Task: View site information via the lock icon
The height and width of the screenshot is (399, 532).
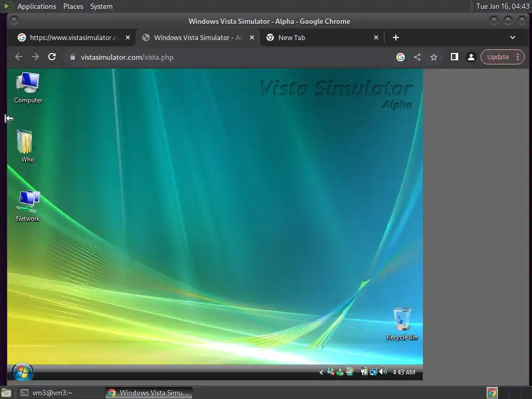Action: [72, 57]
